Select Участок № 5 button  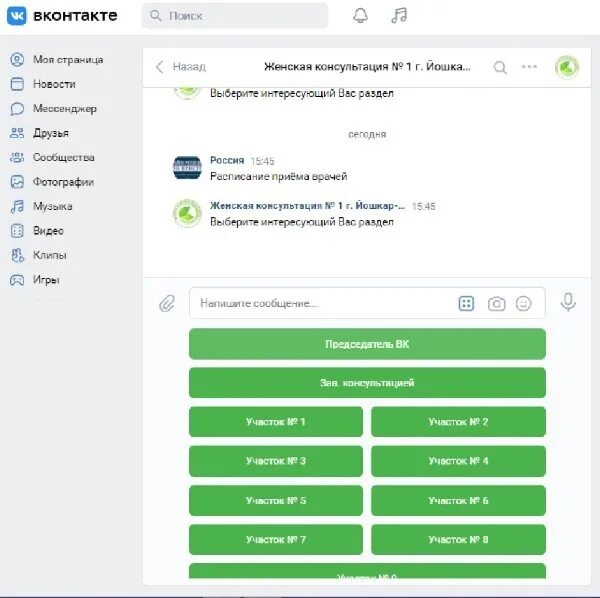click(x=276, y=500)
